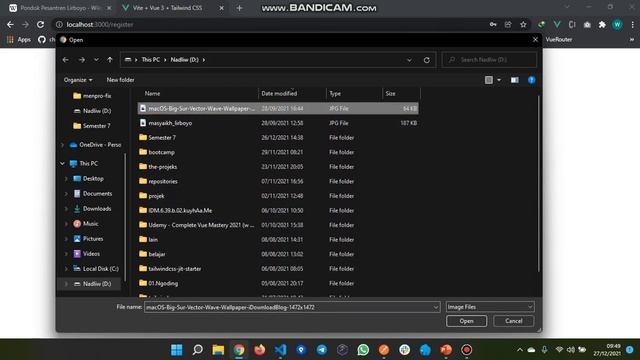This screenshot has height=360, width=640.
Task: Open Firefox from taskbar
Action: (260, 350)
